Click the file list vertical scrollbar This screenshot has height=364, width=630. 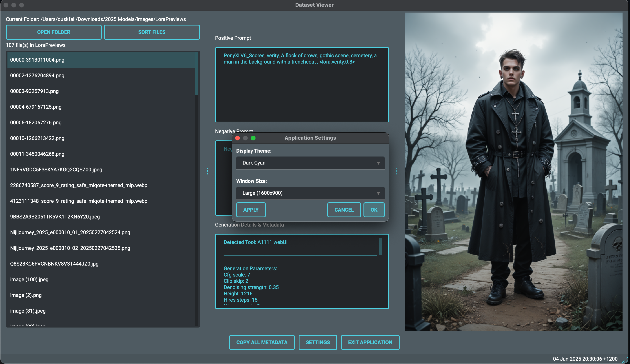coord(196,74)
